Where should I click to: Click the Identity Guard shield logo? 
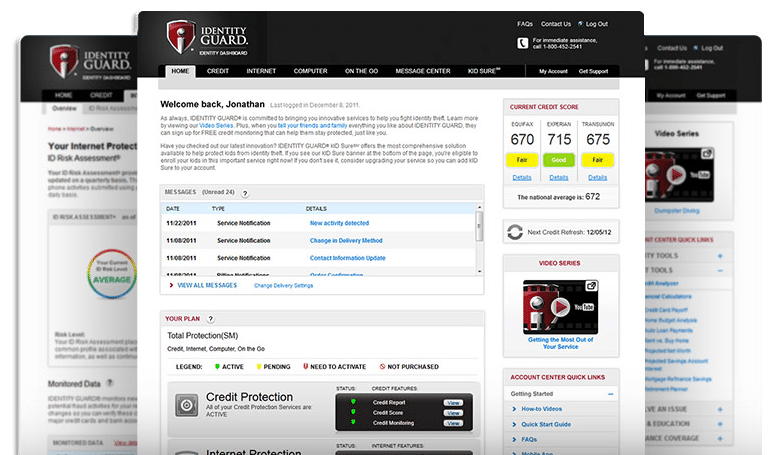tap(180, 37)
